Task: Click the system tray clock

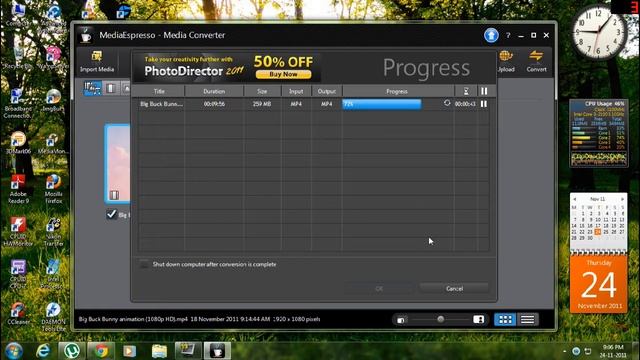Action: pos(613,351)
